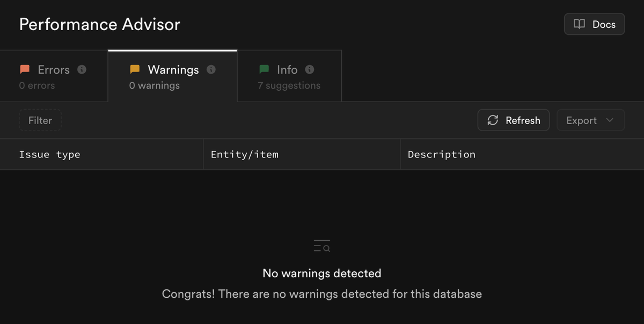The width and height of the screenshot is (644, 324).
Task: Switch to the Errors tab
Action: click(54, 76)
